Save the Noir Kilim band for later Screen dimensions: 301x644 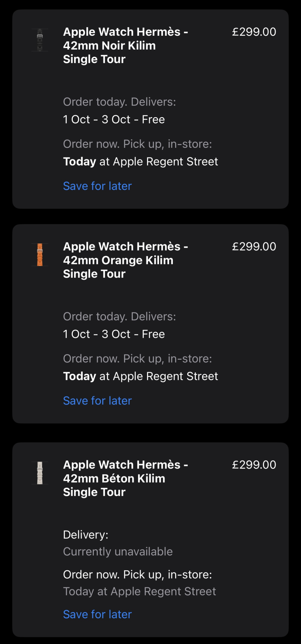98,186
